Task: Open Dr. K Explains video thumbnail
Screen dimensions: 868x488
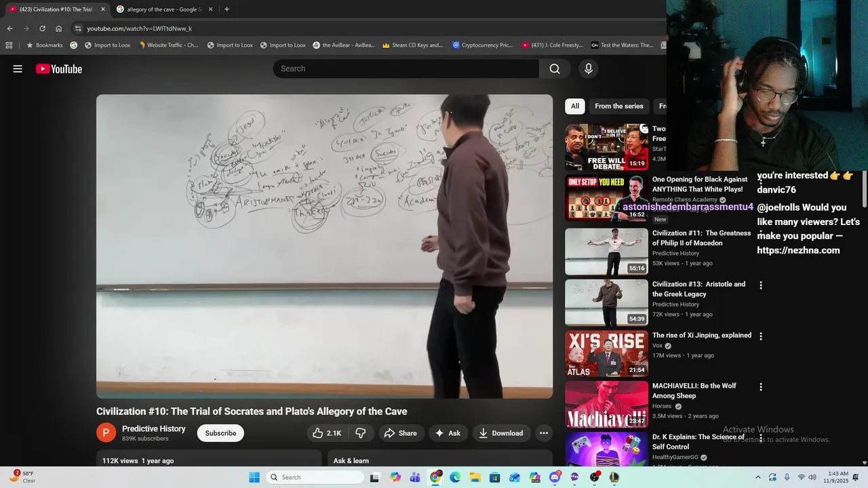Action: coord(606,449)
